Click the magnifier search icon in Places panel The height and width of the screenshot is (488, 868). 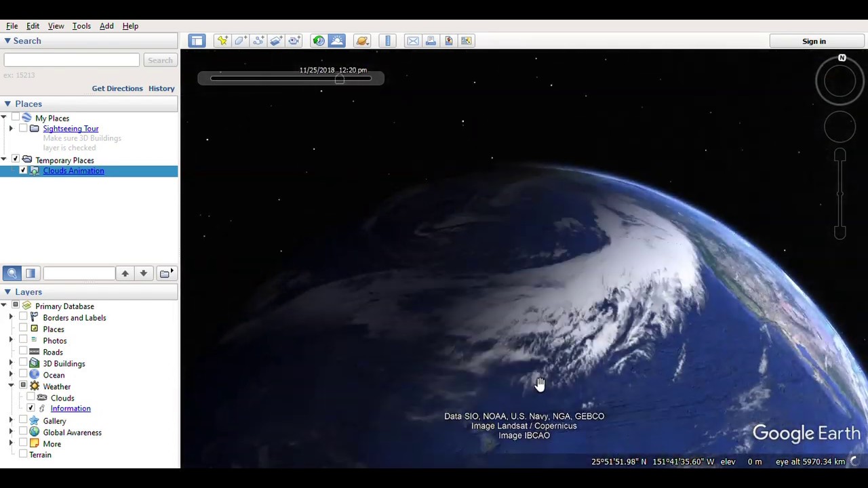pyautogui.click(x=12, y=273)
